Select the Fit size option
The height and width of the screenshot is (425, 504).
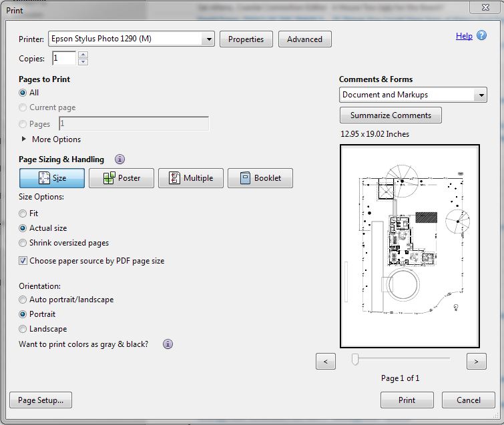[23, 214]
